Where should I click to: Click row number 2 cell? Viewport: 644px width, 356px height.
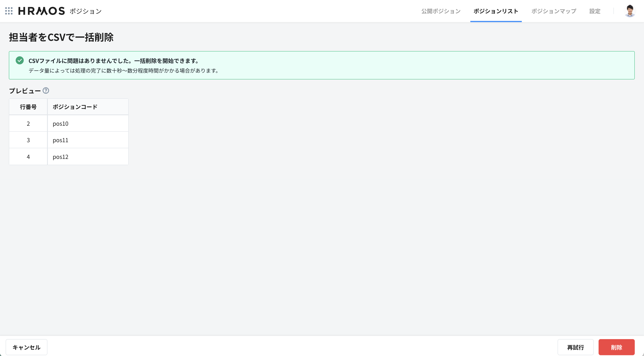(x=28, y=123)
